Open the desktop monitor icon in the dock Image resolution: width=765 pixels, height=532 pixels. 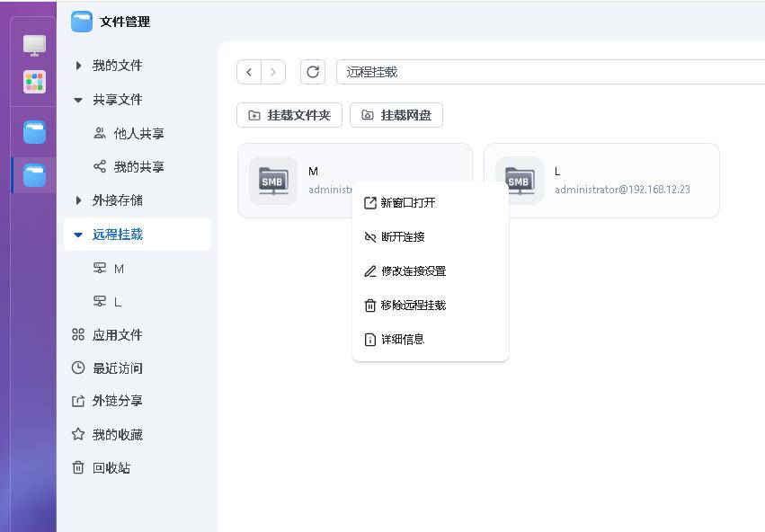pos(34,45)
